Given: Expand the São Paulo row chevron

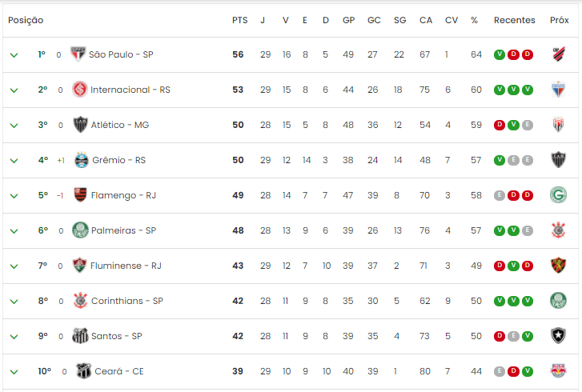Looking at the screenshot, I should pos(14,55).
